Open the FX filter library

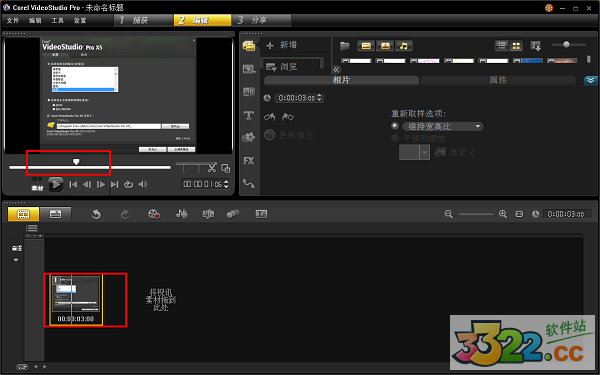click(x=249, y=161)
